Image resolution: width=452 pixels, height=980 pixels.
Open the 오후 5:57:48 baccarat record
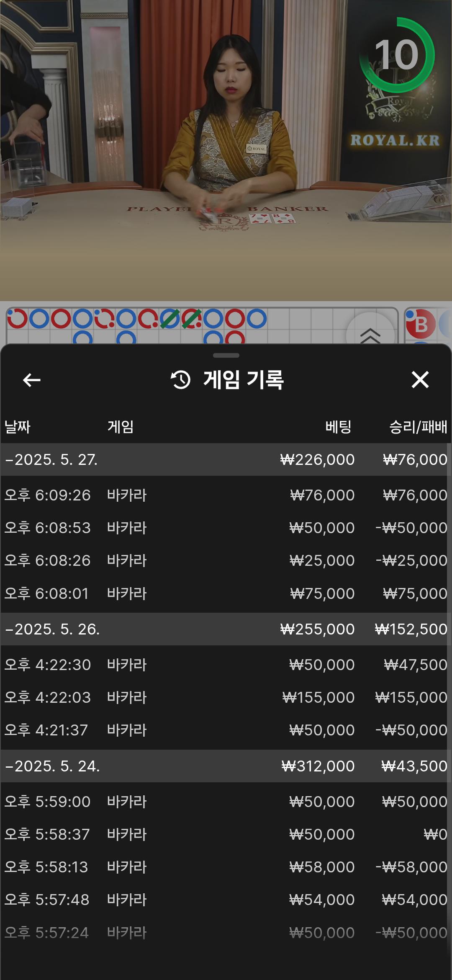click(x=226, y=900)
